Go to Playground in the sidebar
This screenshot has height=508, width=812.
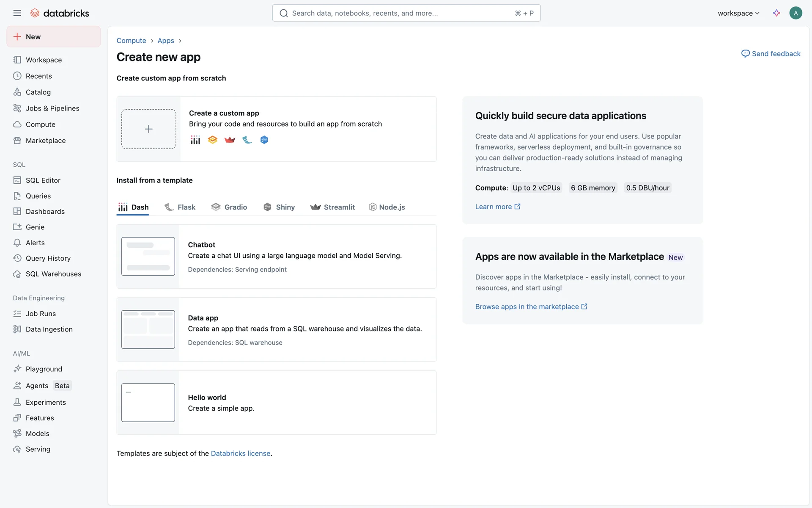pos(44,369)
